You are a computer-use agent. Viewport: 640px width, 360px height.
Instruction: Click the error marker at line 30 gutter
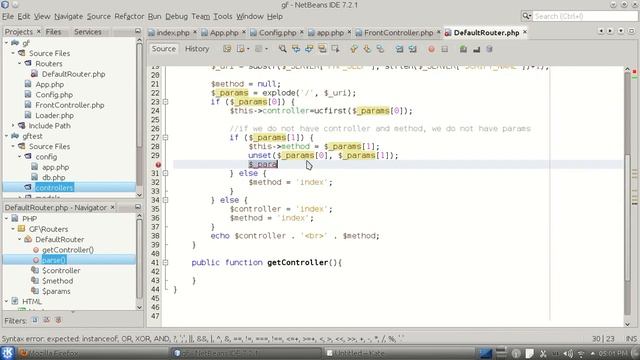click(158, 164)
